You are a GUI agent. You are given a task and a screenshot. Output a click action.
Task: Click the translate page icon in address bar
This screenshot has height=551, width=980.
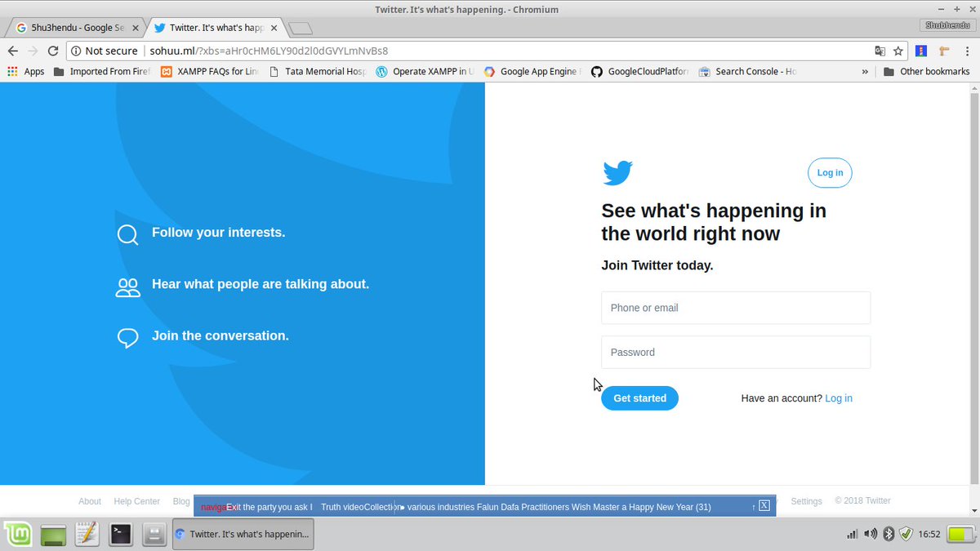880,51
